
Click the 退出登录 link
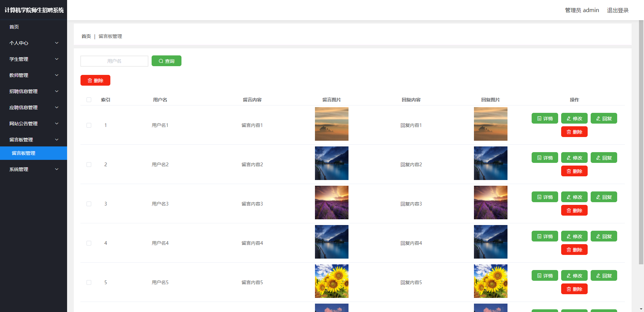(618, 10)
